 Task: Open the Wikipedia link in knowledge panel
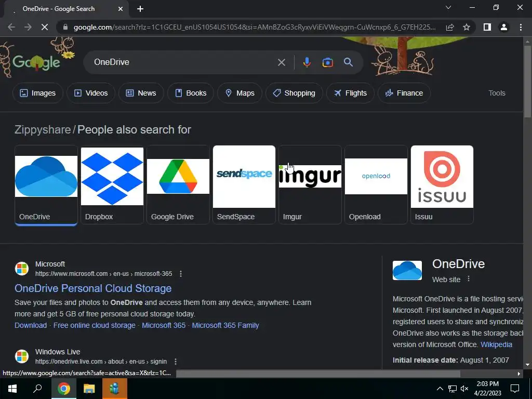point(496,344)
